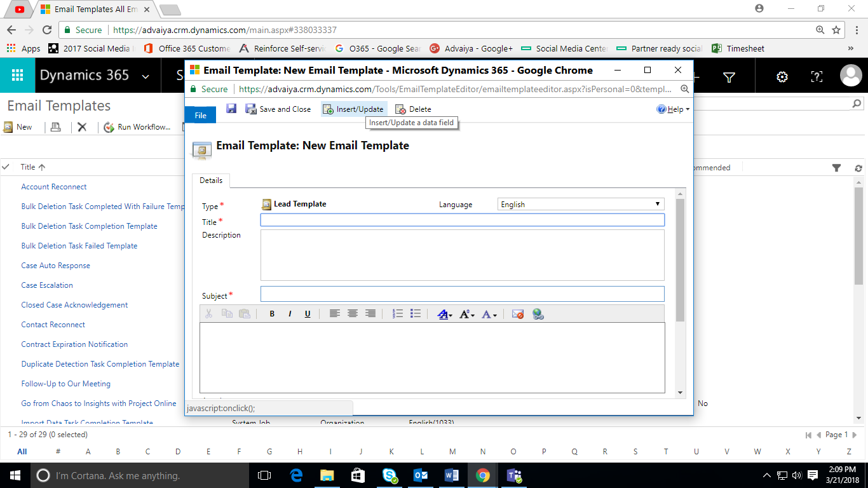
Task: Click the list refresh icon
Action: tap(858, 168)
